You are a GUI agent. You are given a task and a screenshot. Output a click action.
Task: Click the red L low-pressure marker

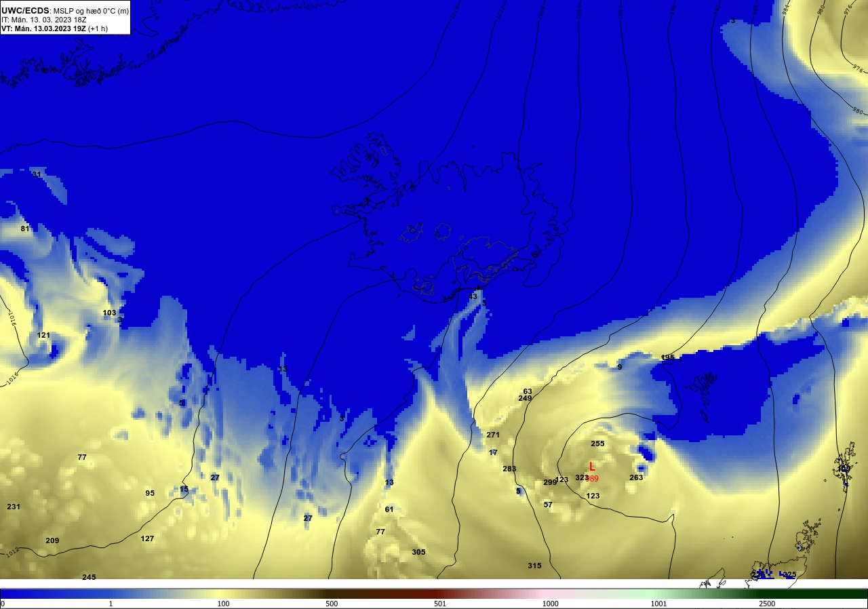[592, 467]
